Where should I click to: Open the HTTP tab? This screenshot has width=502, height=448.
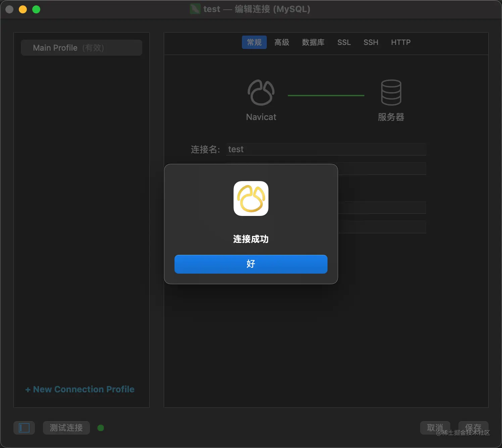pyautogui.click(x=401, y=42)
